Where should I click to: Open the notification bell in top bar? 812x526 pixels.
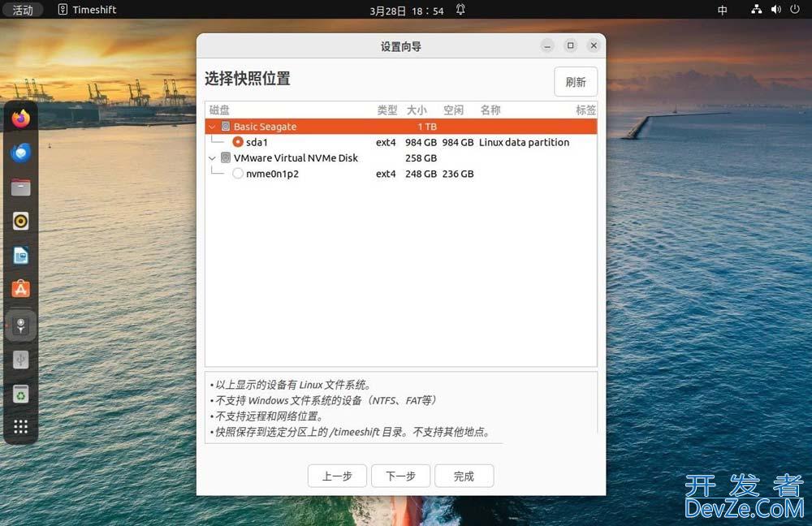coord(460,10)
